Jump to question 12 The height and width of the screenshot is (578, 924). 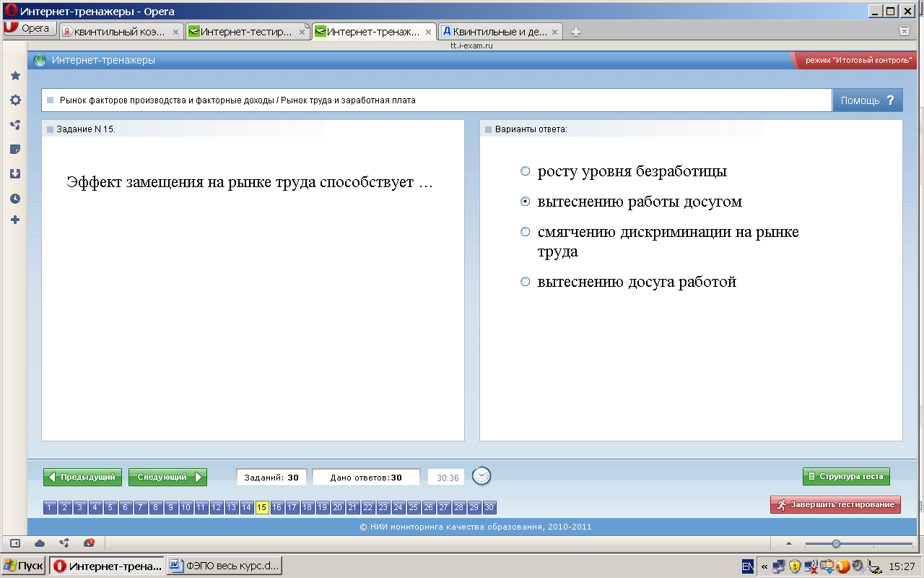coord(216,508)
